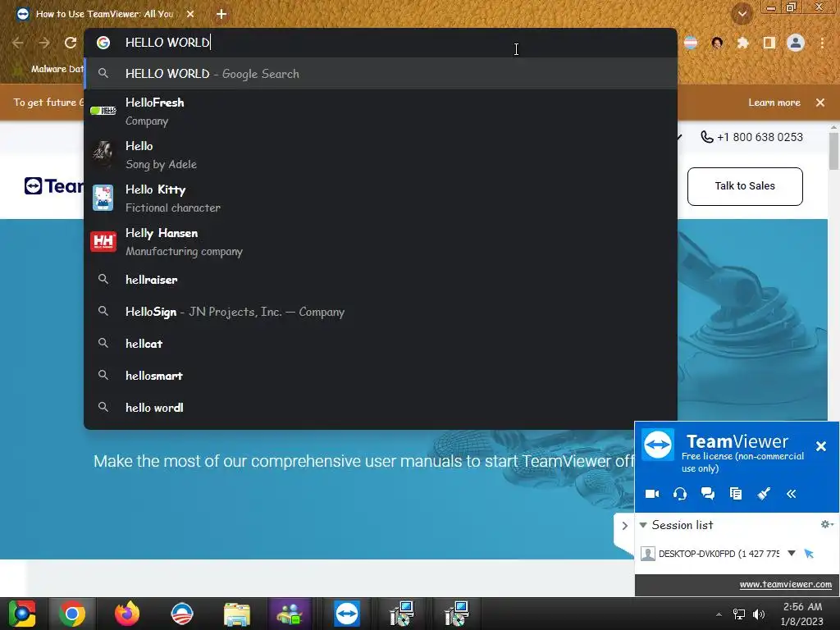Open the Chrome three-dot menu
840x630 pixels.
(822, 43)
